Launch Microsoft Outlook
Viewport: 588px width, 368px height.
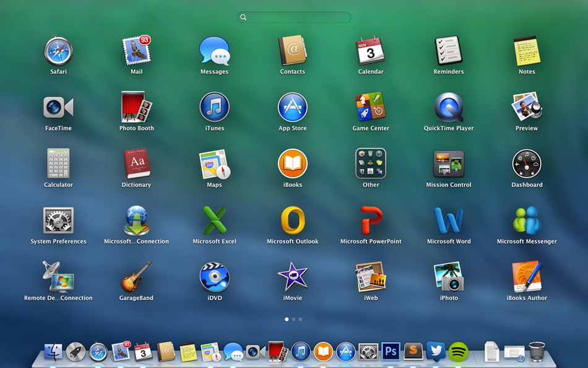(x=293, y=220)
